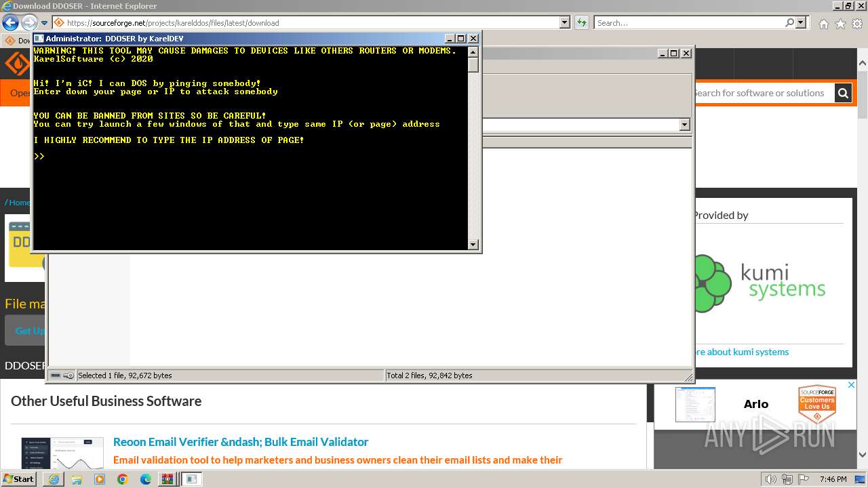Click the console vertical scrollbar thumb
The height and width of the screenshot is (488, 868).
pyautogui.click(x=473, y=64)
